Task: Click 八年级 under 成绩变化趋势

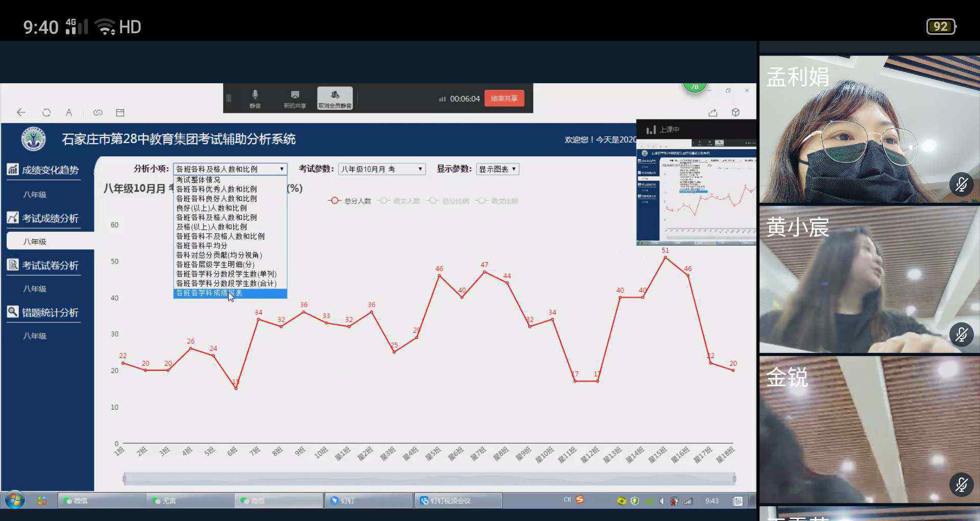Action: click(35, 195)
